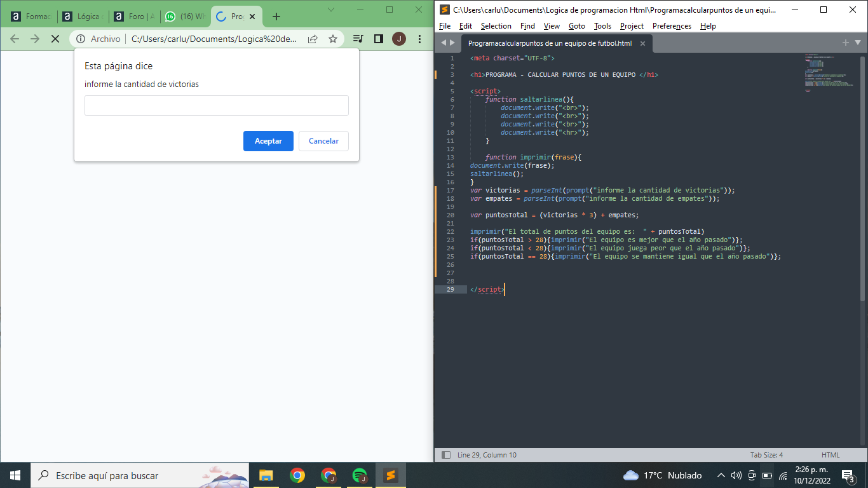Click the volume speaker tray icon
The image size is (868, 488).
tap(736, 475)
